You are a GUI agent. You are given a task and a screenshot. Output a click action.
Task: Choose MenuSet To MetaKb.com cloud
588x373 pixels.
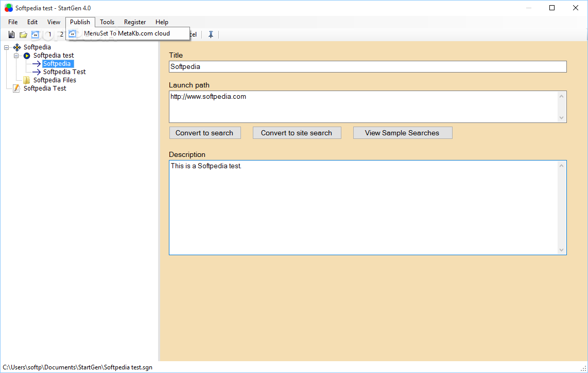(128, 33)
